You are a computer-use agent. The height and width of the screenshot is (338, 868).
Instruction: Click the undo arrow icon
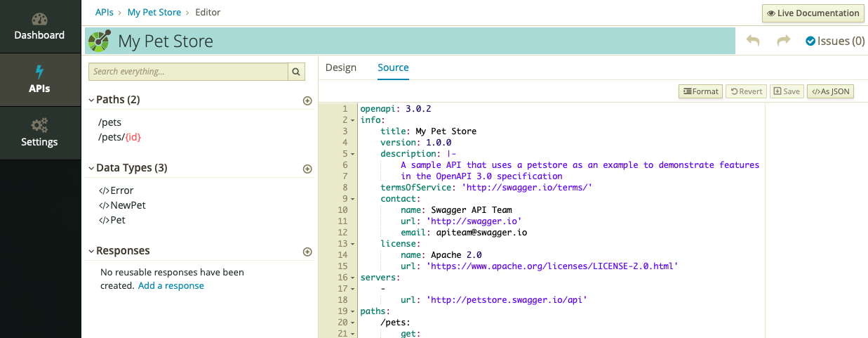coord(753,41)
